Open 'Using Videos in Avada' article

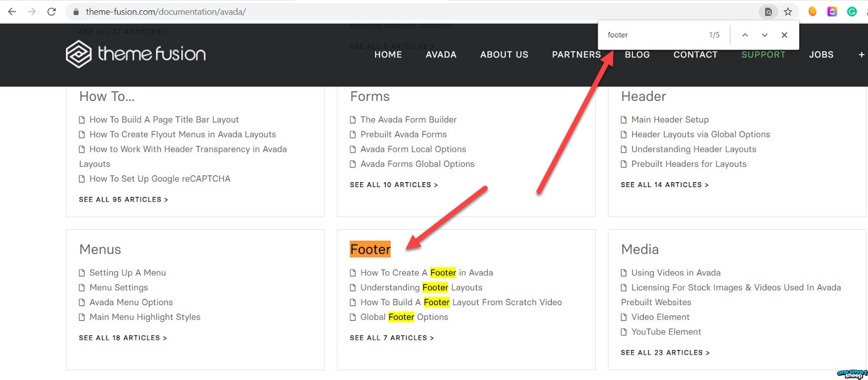coord(676,273)
